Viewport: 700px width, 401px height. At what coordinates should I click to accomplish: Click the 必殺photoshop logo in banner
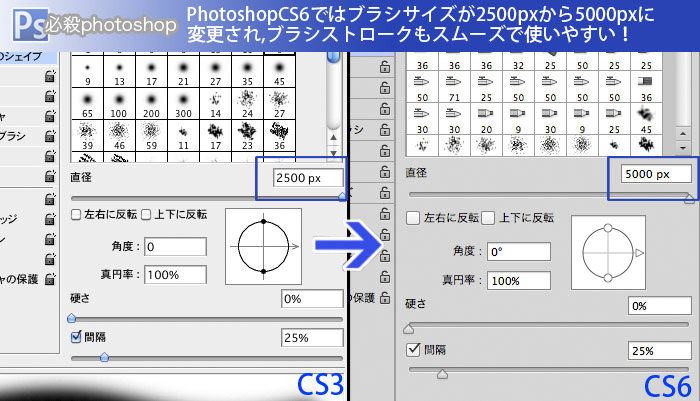tap(95, 25)
